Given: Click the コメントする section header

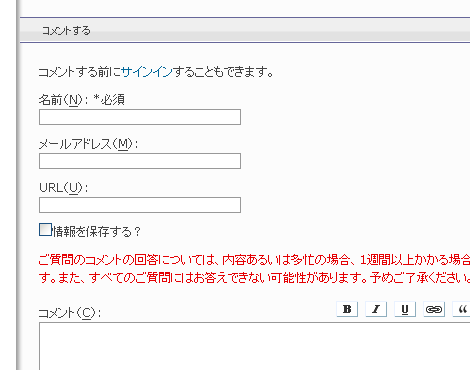Looking at the screenshot, I should pyautogui.click(x=245, y=30).
